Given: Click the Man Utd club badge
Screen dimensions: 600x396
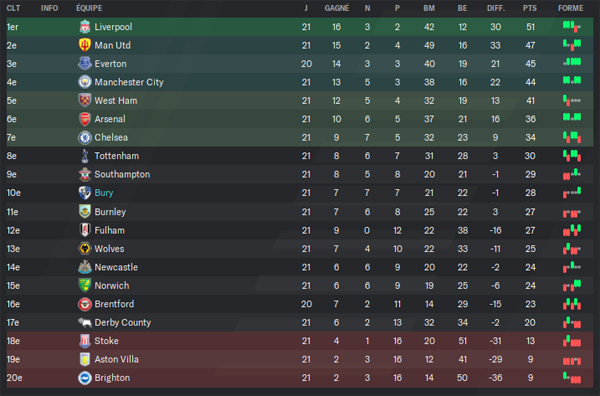Looking at the screenshot, I should [x=85, y=45].
